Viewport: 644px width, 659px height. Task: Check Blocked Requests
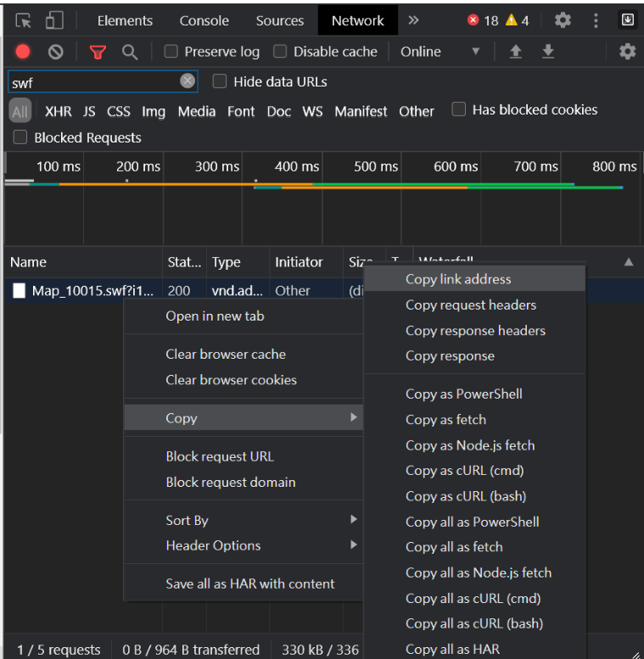tap(20, 137)
